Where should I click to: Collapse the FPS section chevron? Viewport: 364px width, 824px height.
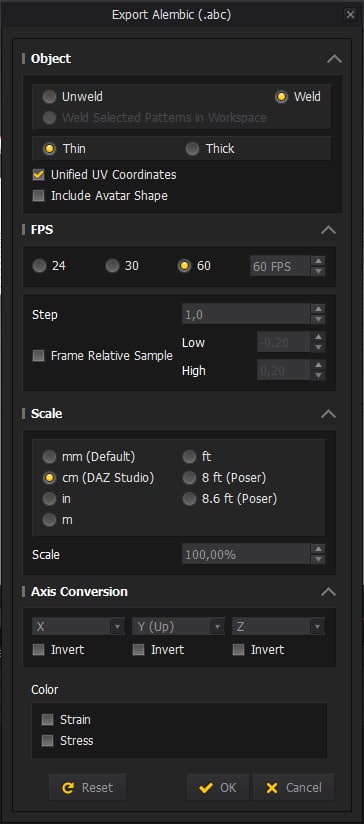[328, 230]
